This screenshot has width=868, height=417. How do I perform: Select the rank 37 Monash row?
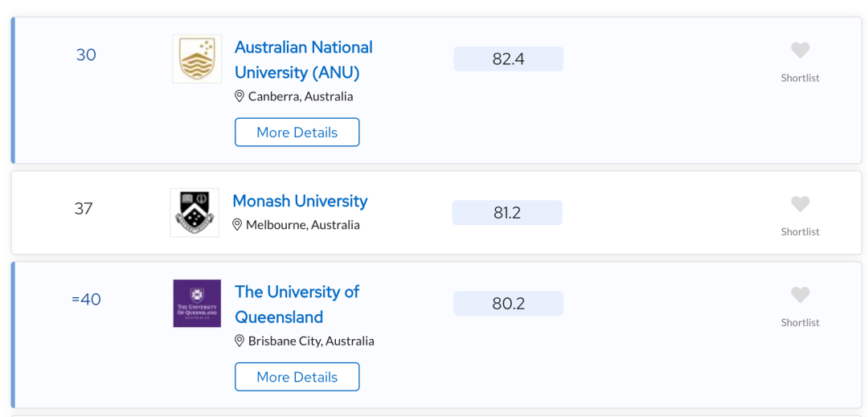coord(436,212)
